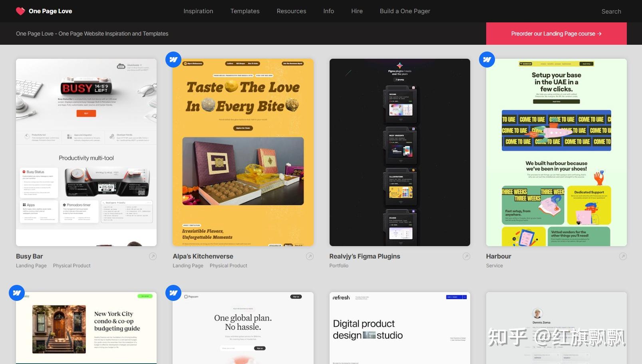Open external link arrow next to Busy Bar
The width and height of the screenshot is (642, 364).
click(x=153, y=257)
